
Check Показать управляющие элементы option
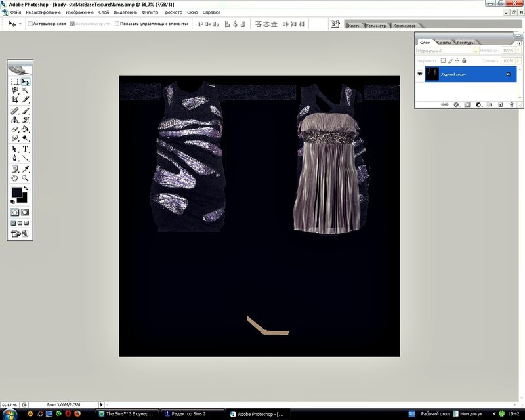pos(117,24)
